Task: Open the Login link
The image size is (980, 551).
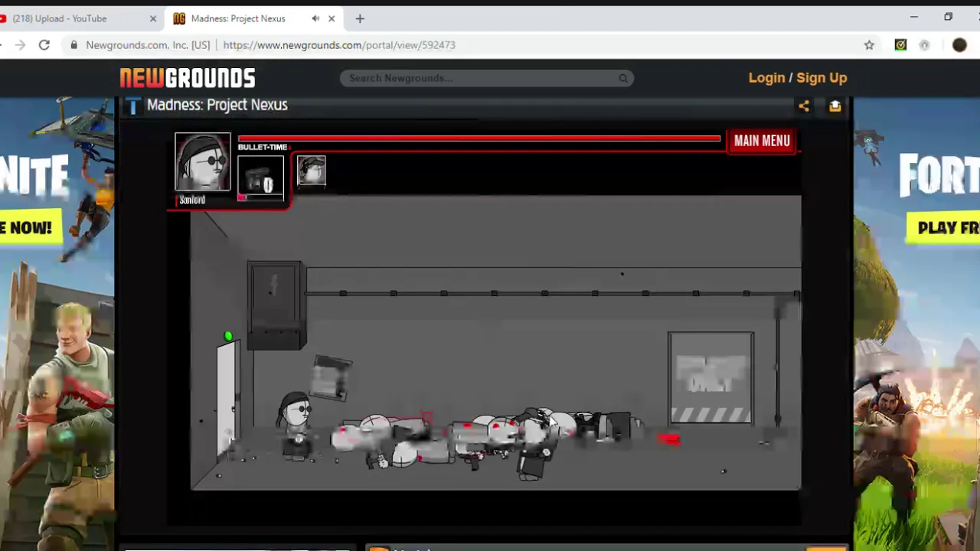Action: [x=766, y=77]
